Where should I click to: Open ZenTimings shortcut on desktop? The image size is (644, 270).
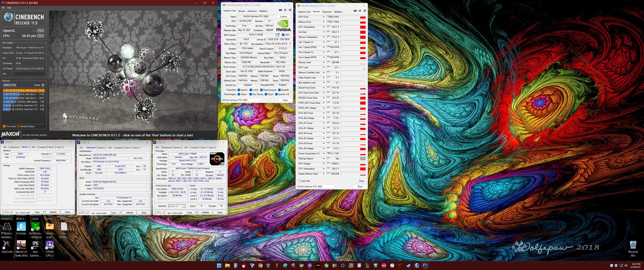pyautogui.click(x=36, y=230)
